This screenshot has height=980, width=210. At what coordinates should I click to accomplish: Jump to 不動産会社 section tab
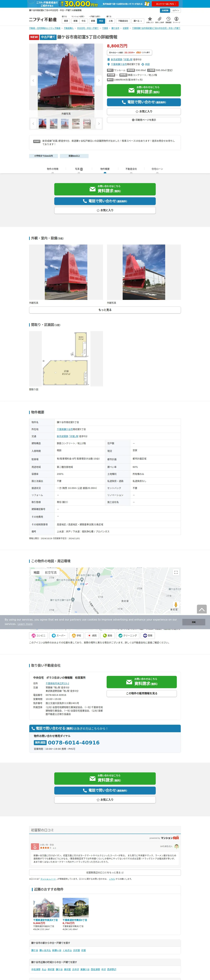(131, 169)
